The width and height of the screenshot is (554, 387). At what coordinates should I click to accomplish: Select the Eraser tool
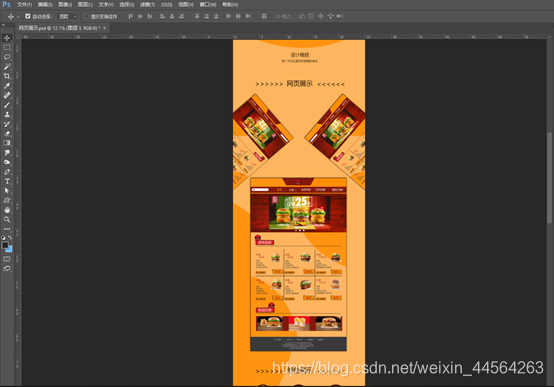(7, 133)
